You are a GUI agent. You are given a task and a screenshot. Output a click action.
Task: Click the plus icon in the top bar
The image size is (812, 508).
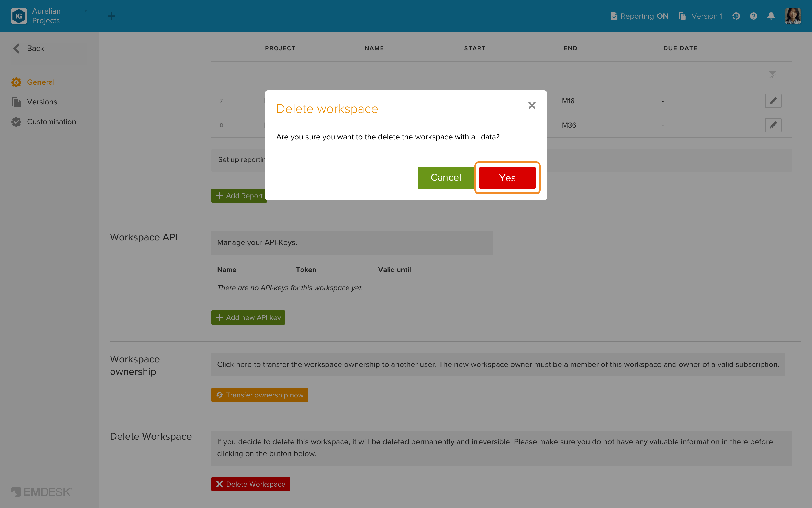click(111, 16)
